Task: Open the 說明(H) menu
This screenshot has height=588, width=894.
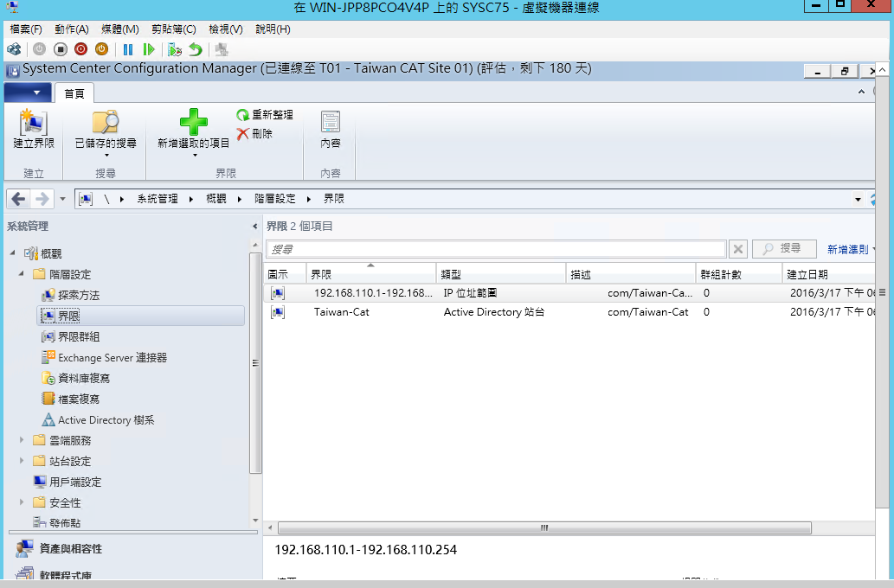Action: (x=273, y=29)
